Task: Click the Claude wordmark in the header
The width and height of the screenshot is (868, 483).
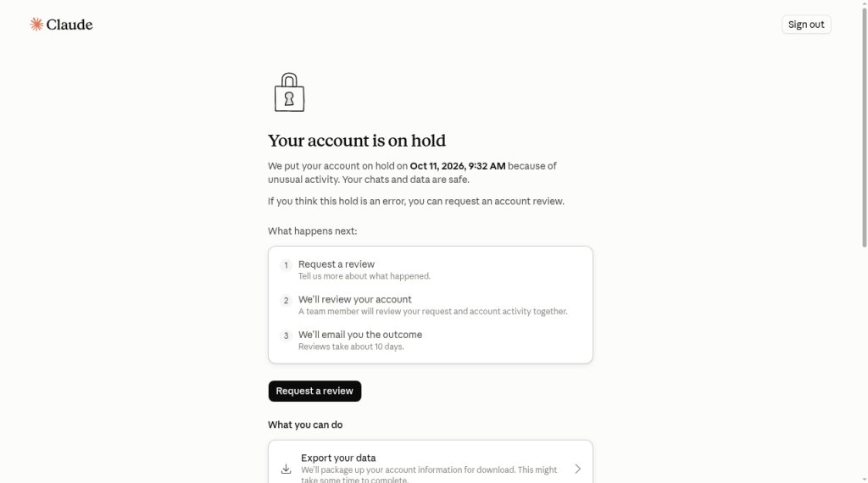Action: pos(70,25)
